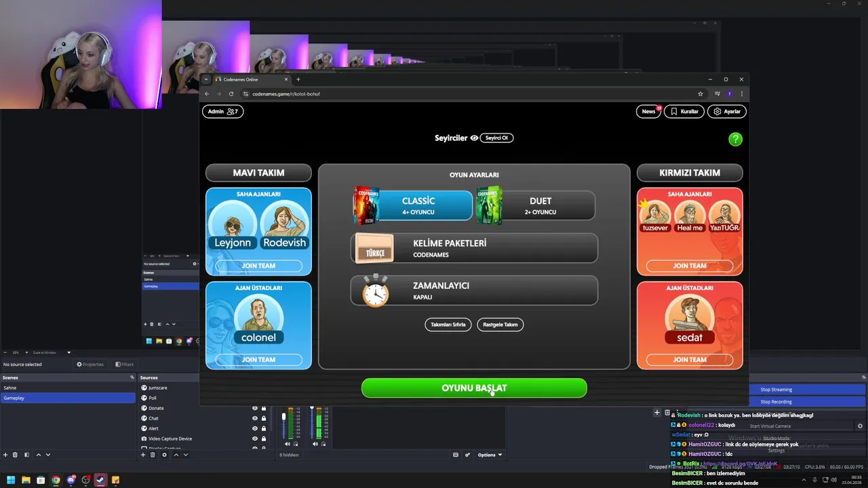
Task: Open the News notifications
Action: [649, 111]
